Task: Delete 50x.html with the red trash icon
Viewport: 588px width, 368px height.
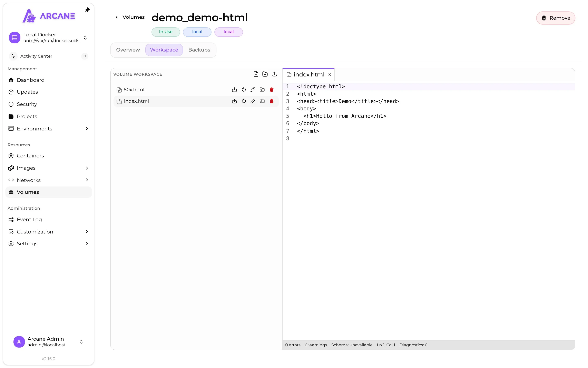Action: 272,90
